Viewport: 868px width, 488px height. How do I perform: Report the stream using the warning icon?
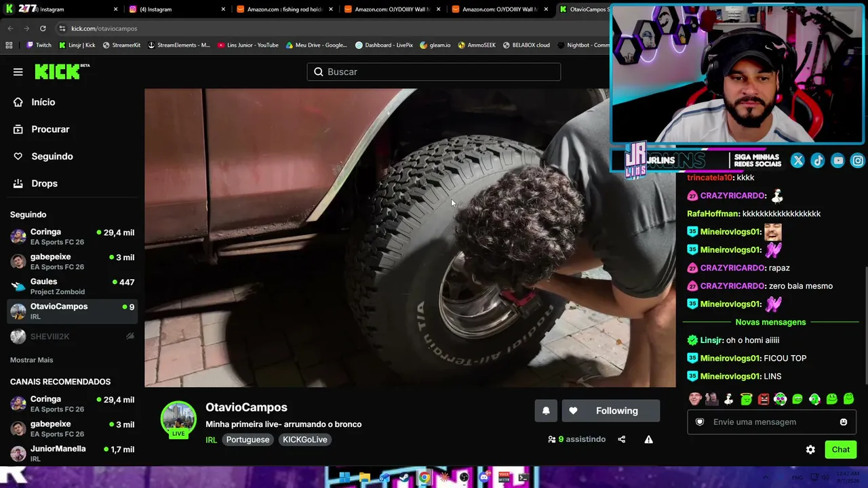pos(649,439)
